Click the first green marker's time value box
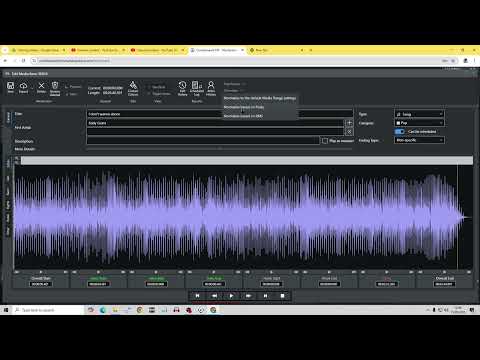 coord(98,284)
